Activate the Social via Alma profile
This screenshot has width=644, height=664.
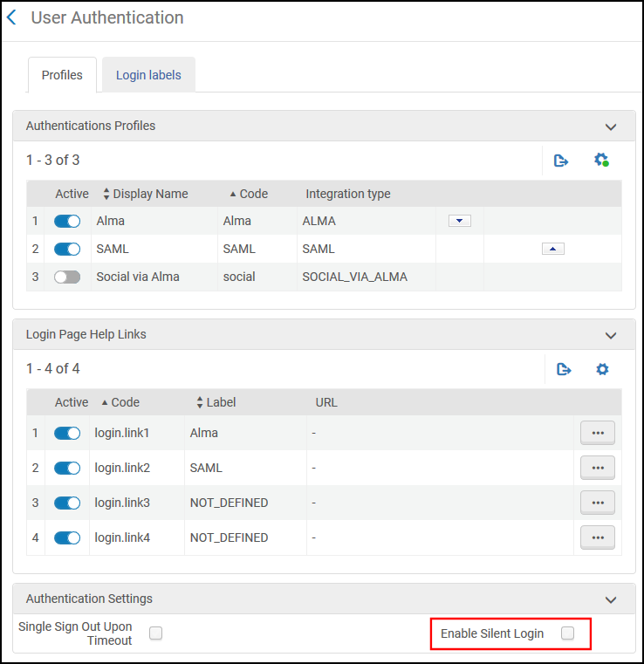67,277
